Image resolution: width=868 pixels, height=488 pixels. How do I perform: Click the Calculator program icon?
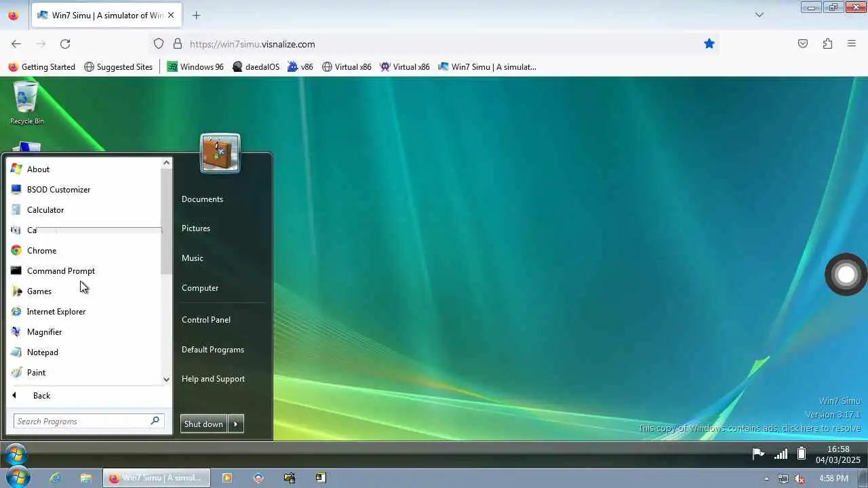[16, 209]
